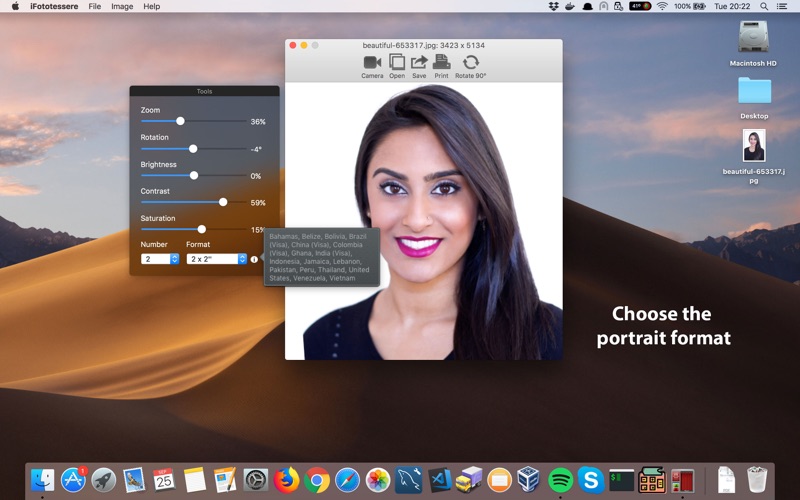Image resolution: width=800 pixels, height=500 pixels.
Task: Click the Zoom slider handle
Action: click(180, 121)
